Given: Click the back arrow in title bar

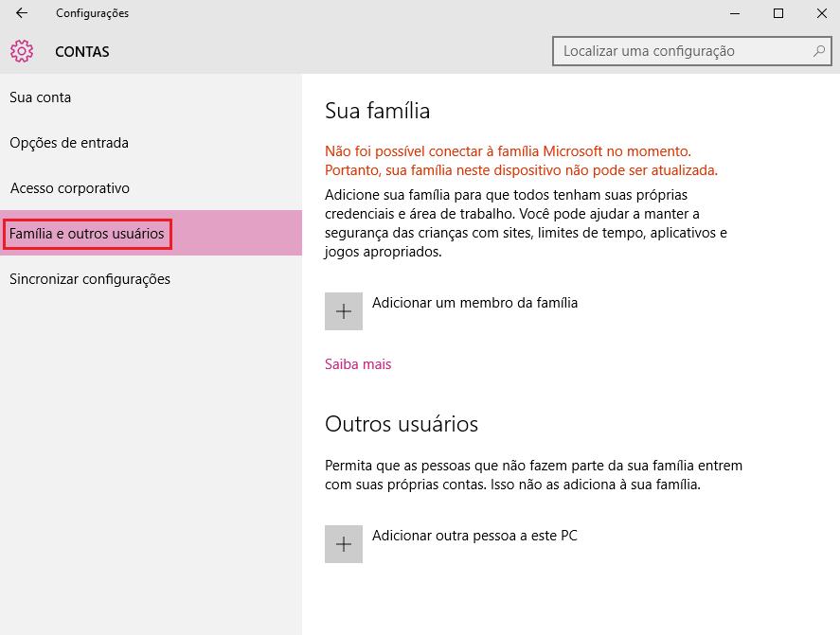Looking at the screenshot, I should tap(22, 13).
